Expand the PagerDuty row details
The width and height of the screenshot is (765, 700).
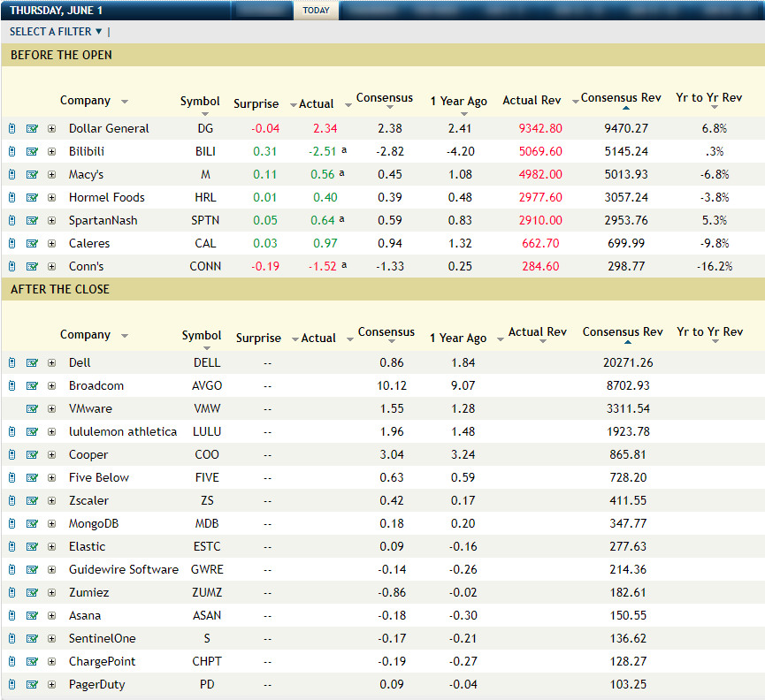tap(51, 684)
